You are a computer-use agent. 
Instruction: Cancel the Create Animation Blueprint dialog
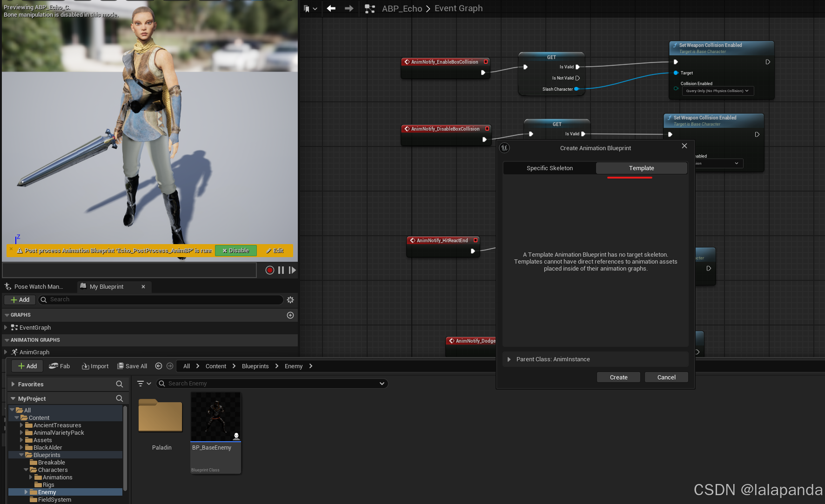point(666,378)
